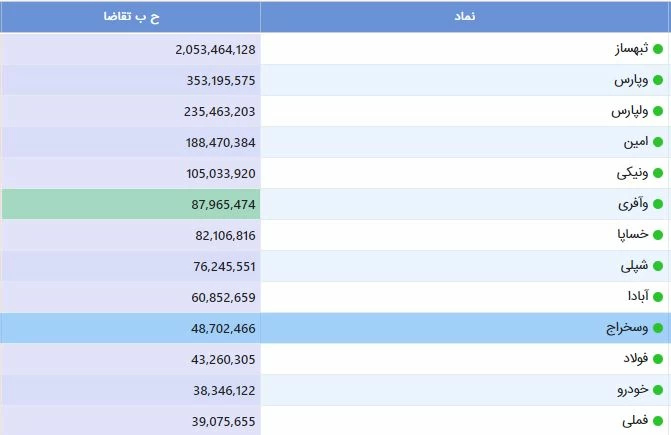Image resolution: width=671 pixels, height=435 pixels.
Task: Select the green highlighted 87,965,474 cell
Action: tap(220, 204)
